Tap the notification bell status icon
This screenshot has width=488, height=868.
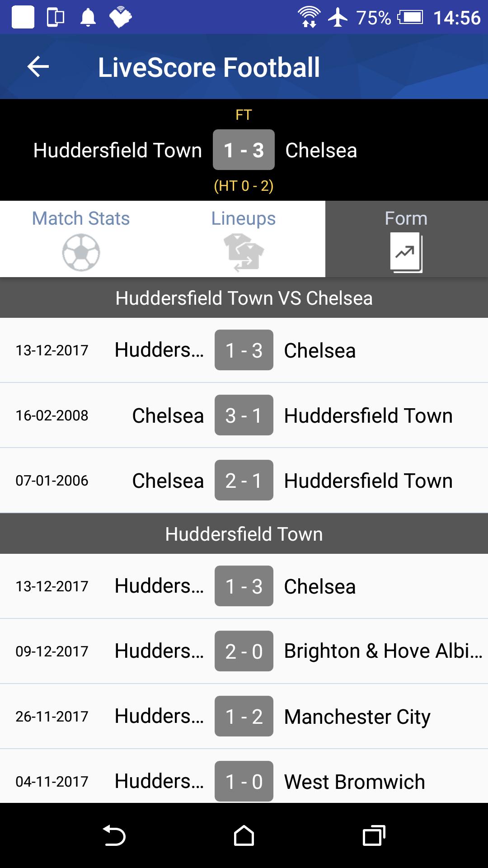88,18
